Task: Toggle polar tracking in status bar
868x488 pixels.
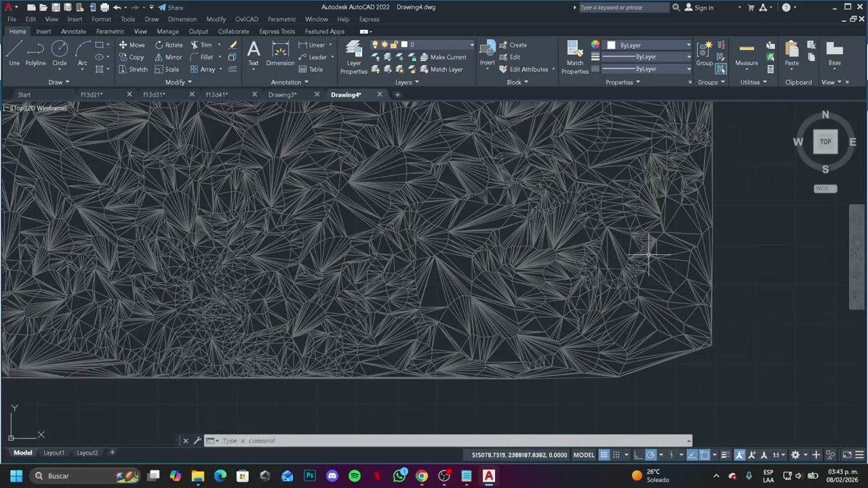Action: point(650,455)
